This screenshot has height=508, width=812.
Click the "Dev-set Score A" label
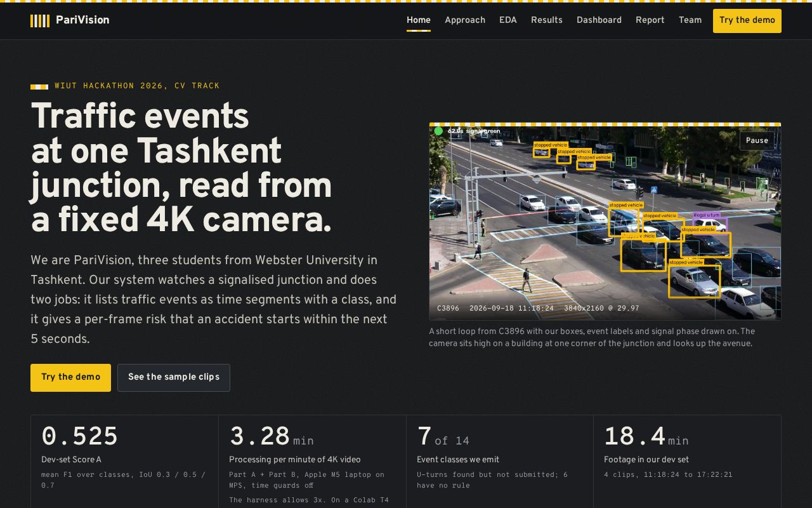pos(71,460)
